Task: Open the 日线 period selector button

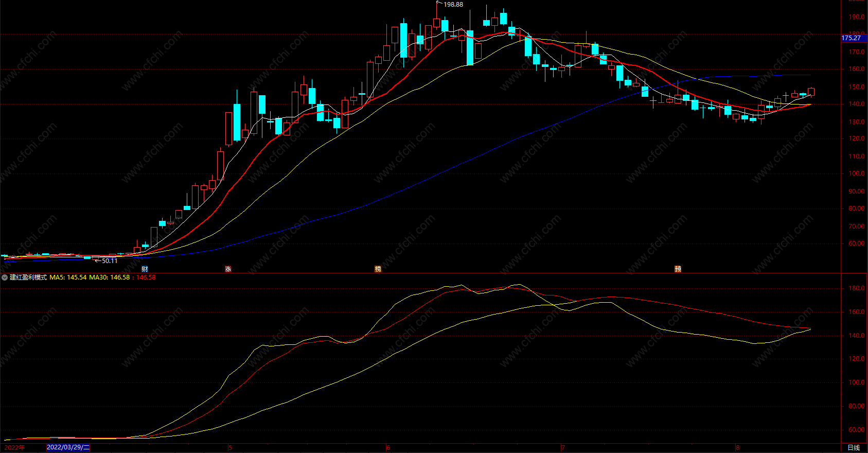Action: (x=854, y=448)
